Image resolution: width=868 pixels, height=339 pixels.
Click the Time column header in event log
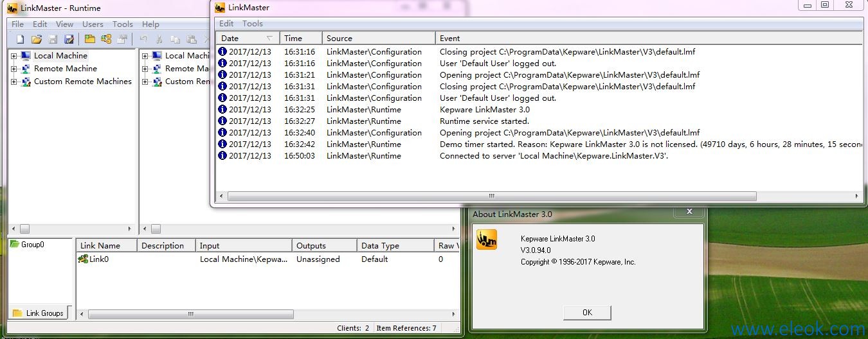[300, 39]
